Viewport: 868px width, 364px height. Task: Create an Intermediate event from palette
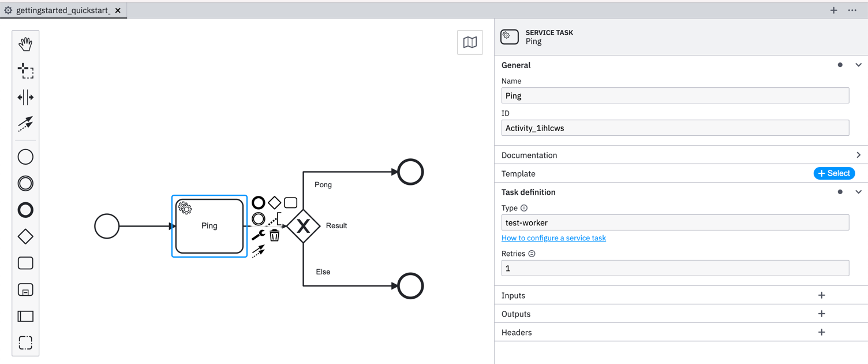(25, 183)
